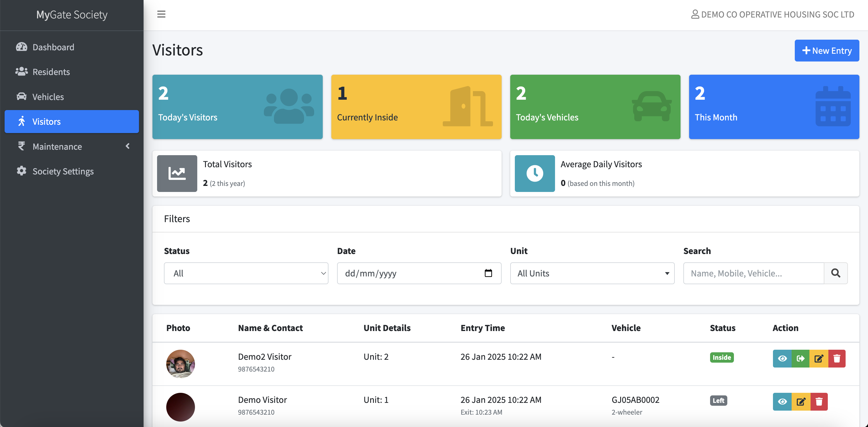
Task: Click the Unit: 1 cell
Action: pos(376,399)
